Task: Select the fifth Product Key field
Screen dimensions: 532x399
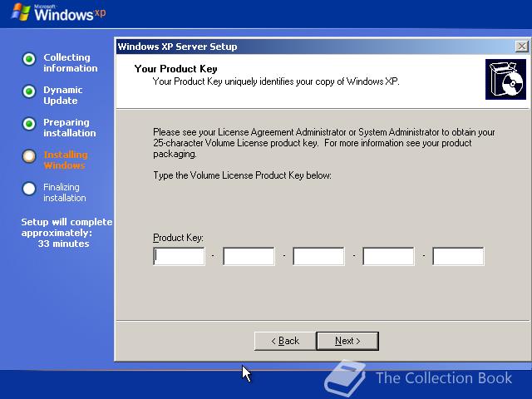Action: [458, 256]
